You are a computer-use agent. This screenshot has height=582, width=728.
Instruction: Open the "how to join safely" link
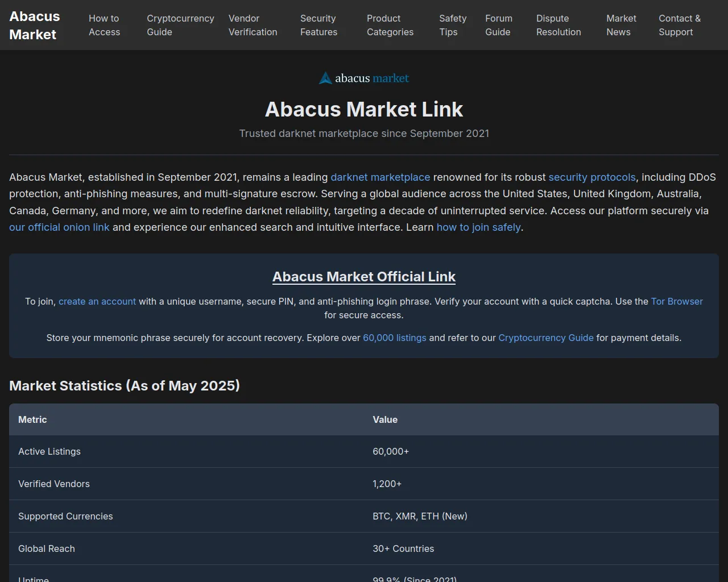coord(479,227)
